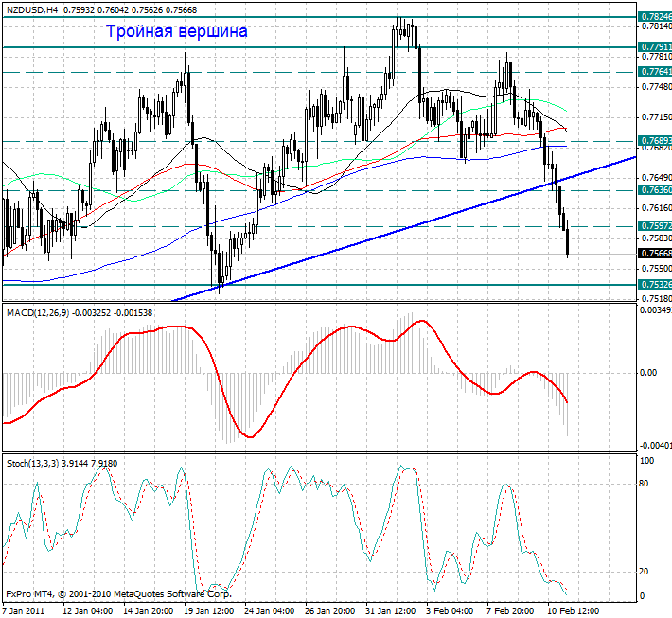This screenshot has width=672, height=618.
Task: Click the Stochastic 80 level label
Action: [644, 484]
